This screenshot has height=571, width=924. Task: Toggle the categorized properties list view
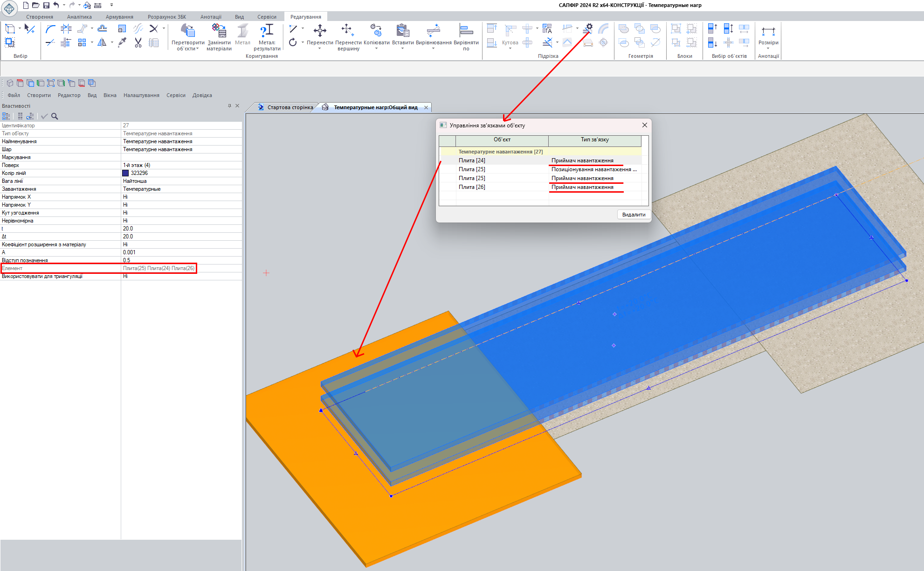(6, 116)
